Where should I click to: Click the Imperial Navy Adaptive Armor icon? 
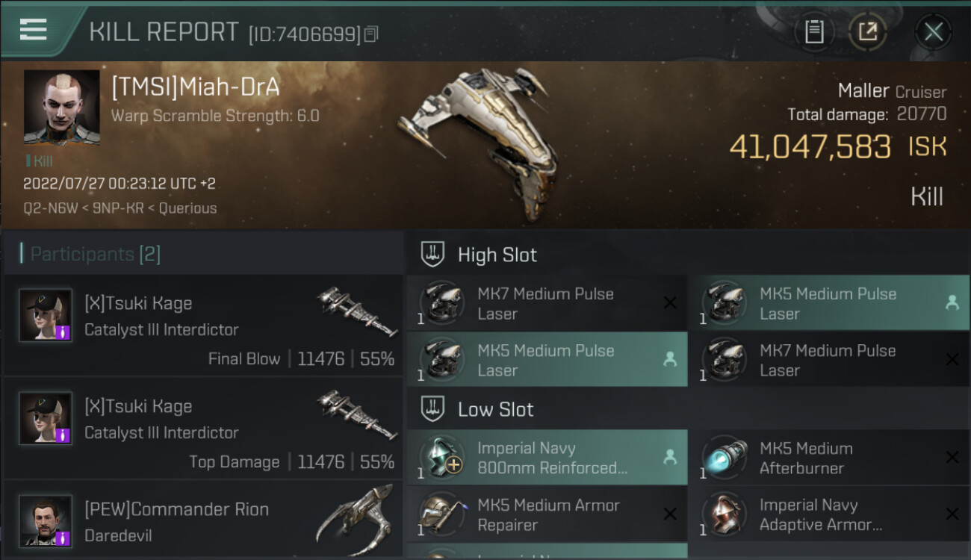[x=725, y=514]
